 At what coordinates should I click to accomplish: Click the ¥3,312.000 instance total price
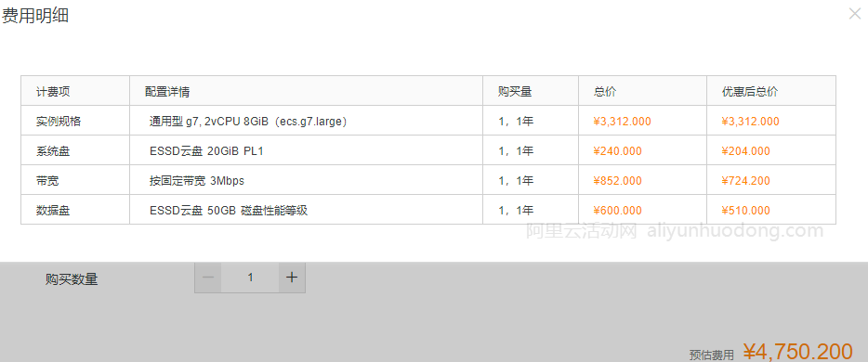tap(623, 121)
